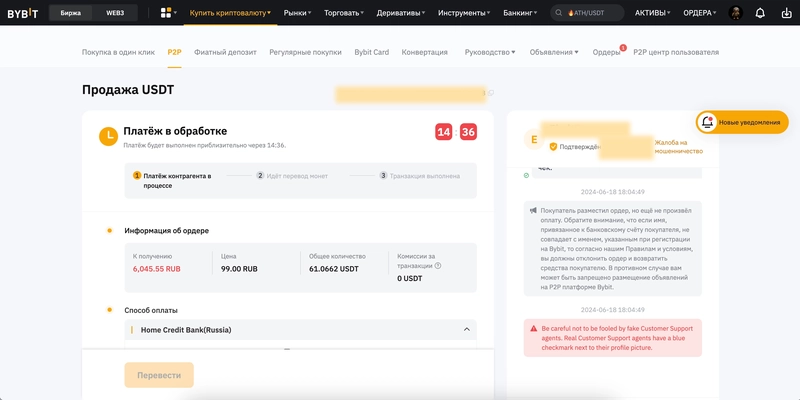Open Объявления dropdown
The image size is (800, 400).
554,52
